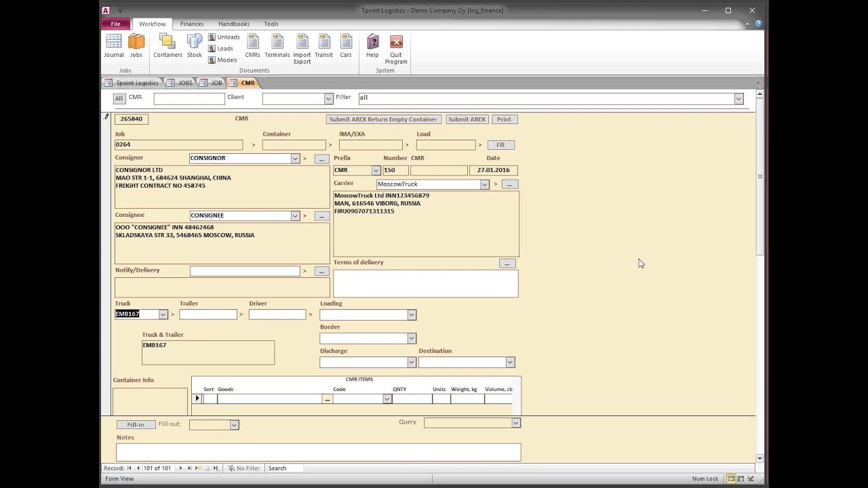Click the All button

pyautogui.click(x=119, y=98)
